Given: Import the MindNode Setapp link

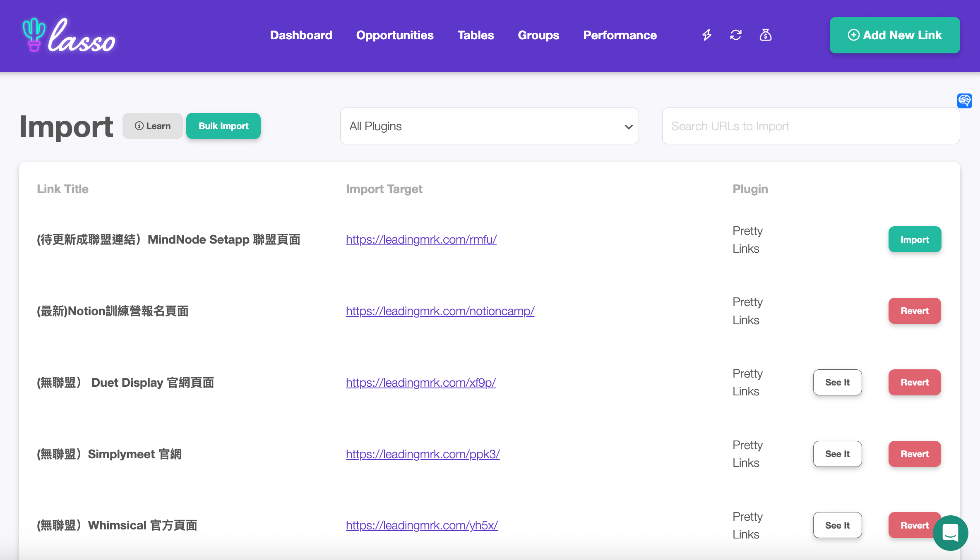Looking at the screenshot, I should point(915,239).
